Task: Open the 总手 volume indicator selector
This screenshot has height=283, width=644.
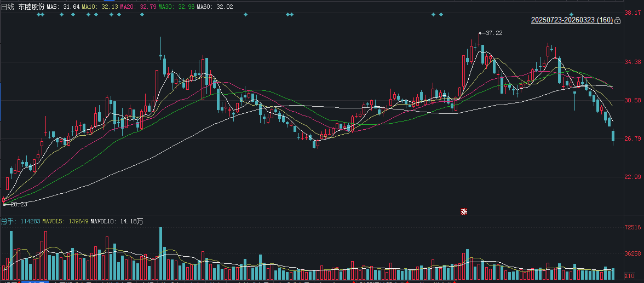Action: 7,221
